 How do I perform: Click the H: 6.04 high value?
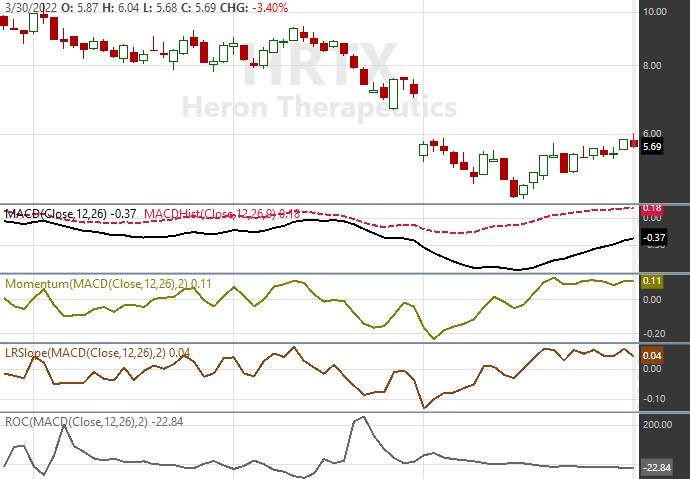pos(121,7)
